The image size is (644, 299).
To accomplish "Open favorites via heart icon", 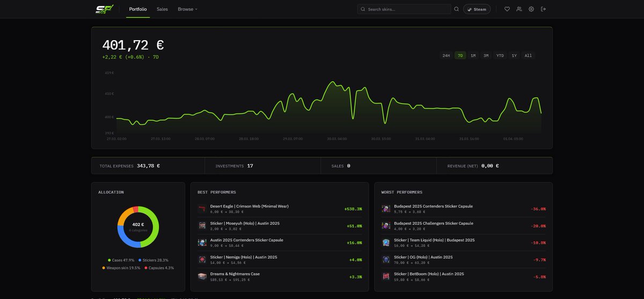I will tap(507, 9).
